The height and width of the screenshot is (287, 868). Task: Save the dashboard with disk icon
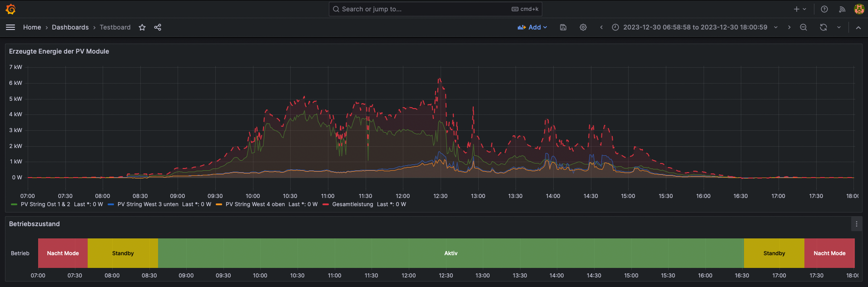(x=563, y=27)
